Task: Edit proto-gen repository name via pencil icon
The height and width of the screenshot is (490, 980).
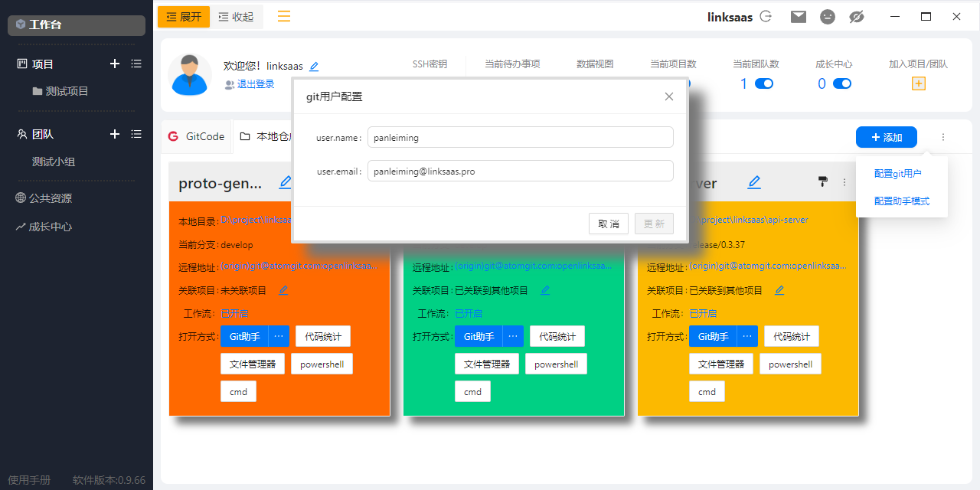Action: click(x=286, y=182)
